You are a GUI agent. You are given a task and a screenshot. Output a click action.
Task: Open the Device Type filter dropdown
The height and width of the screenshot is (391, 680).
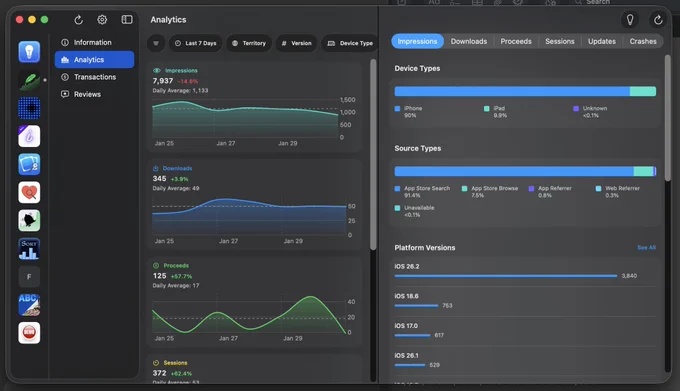(350, 43)
